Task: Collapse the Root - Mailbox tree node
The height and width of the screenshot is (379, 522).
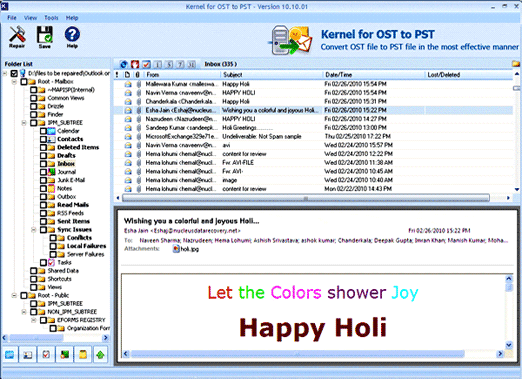Action: pos(14,82)
